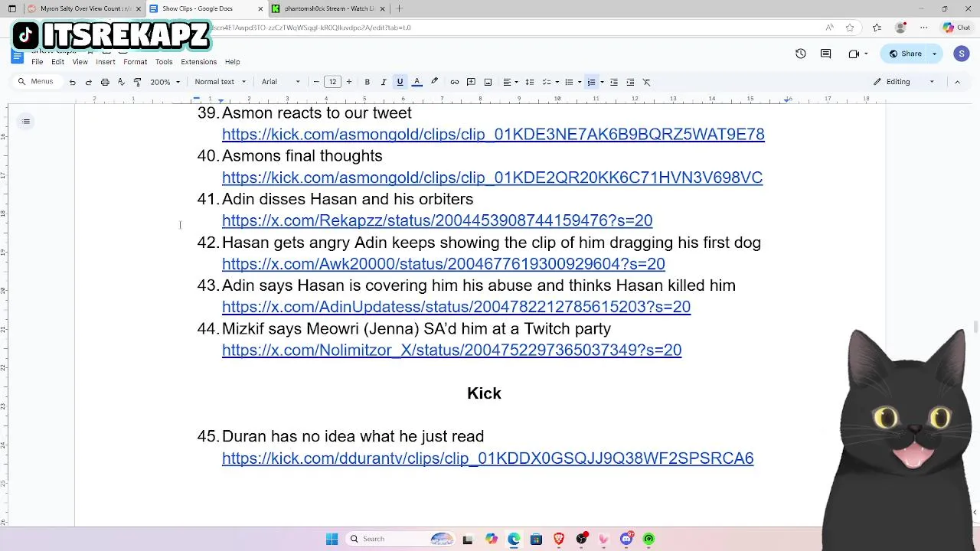This screenshot has height=551, width=980.
Task: Show all comments panel
Action: point(825,54)
